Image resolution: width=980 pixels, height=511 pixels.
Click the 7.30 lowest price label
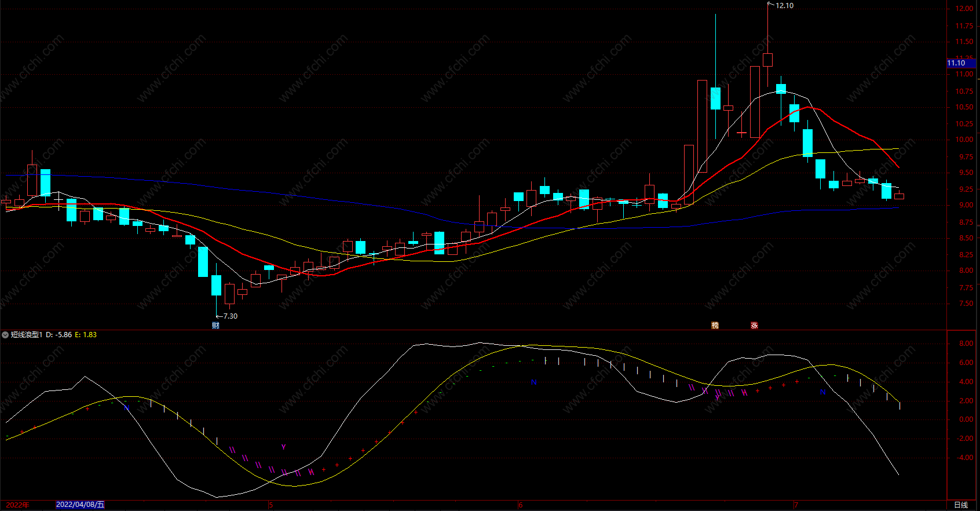pos(230,316)
